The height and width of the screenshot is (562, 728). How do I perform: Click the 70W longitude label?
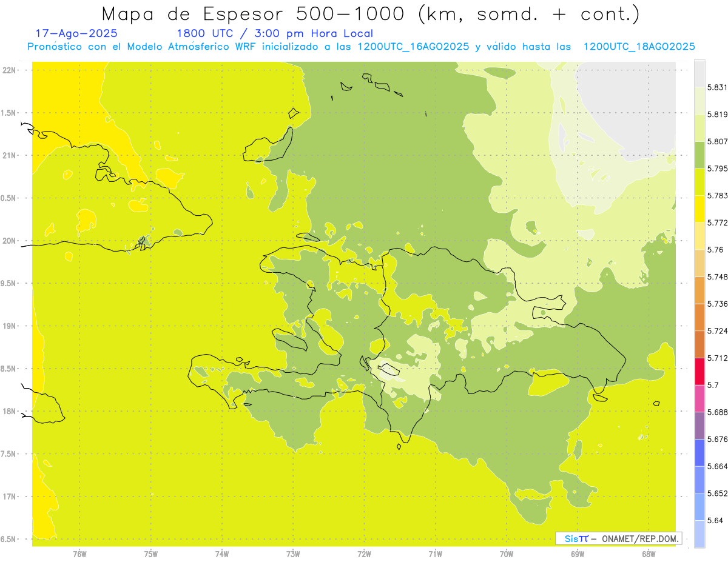click(506, 554)
